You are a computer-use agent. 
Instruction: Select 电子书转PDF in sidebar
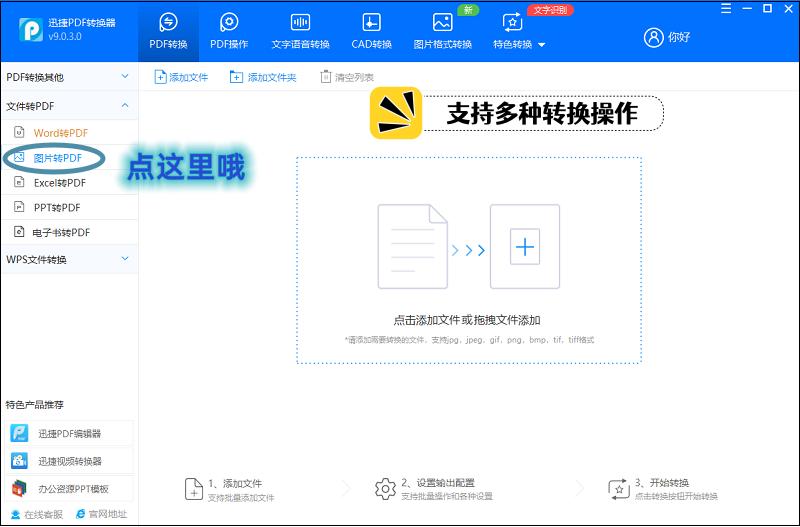click(69, 232)
